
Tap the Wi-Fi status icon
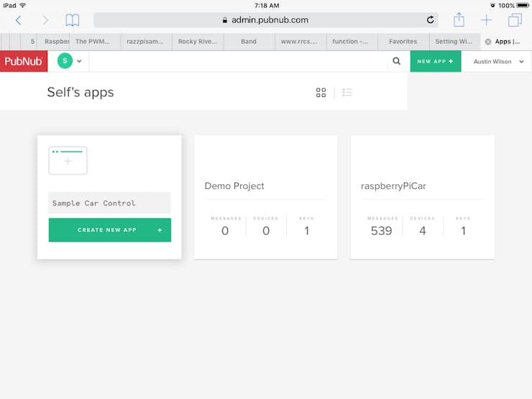click(22, 6)
